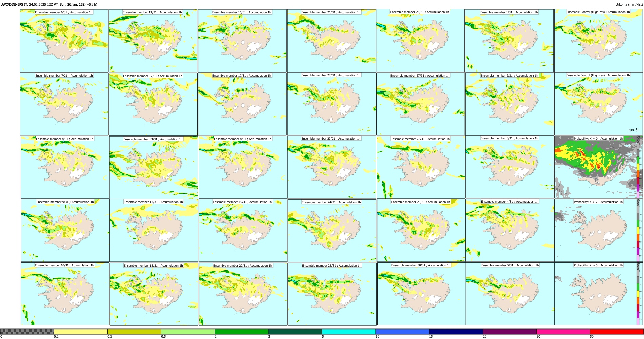Click the yellow 0.1–0.3 legend swatch
Viewport: 644px width, 339px height.
(x=81, y=332)
